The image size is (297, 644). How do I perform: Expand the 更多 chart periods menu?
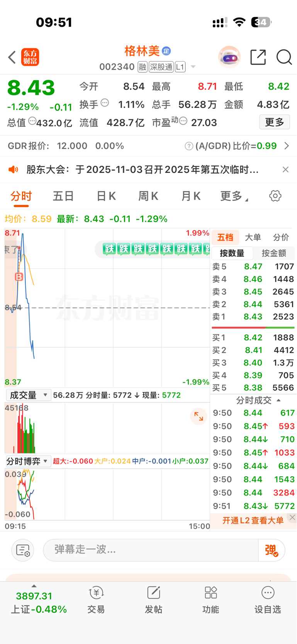pyautogui.click(x=234, y=196)
